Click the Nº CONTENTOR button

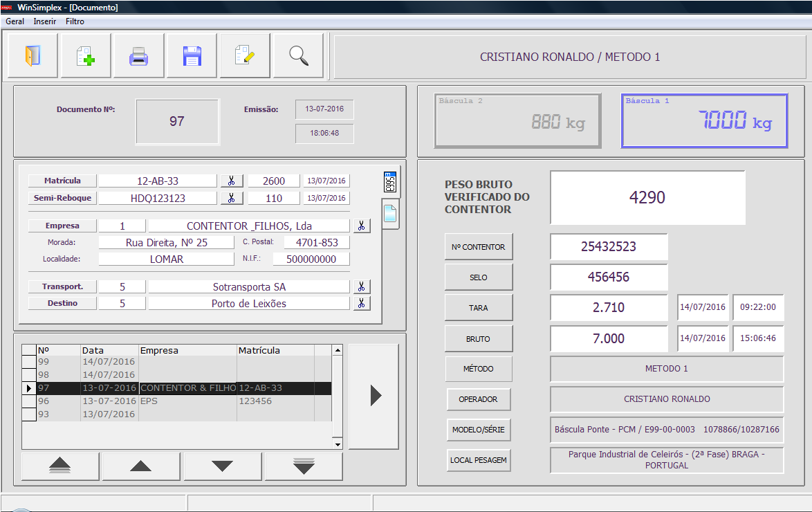point(479,247)
